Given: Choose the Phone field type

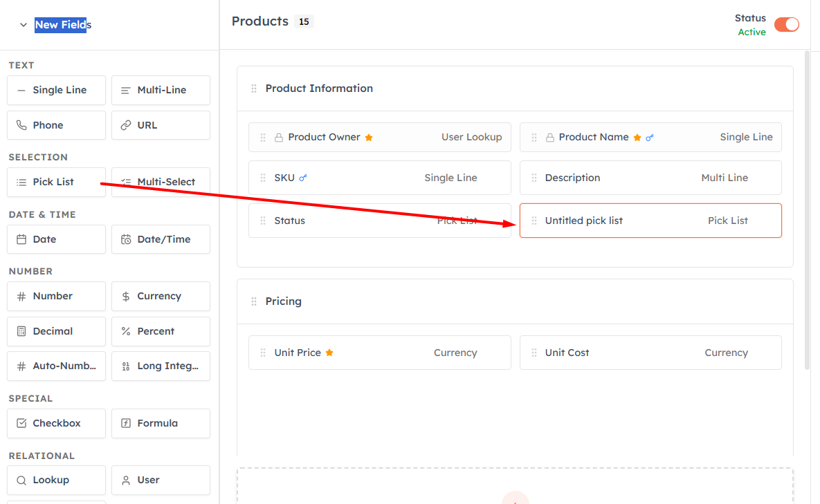Looking at the screenshot, I should pos(57,125).
